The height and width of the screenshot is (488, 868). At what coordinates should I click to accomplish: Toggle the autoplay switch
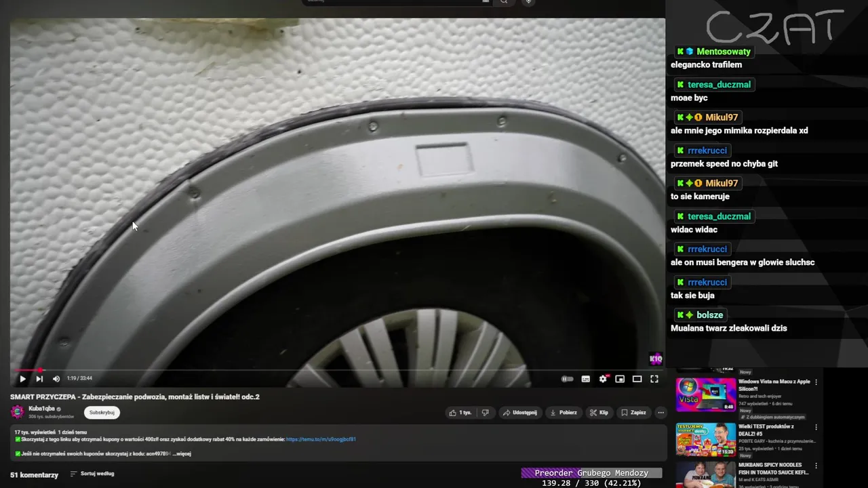coord(568,379)
